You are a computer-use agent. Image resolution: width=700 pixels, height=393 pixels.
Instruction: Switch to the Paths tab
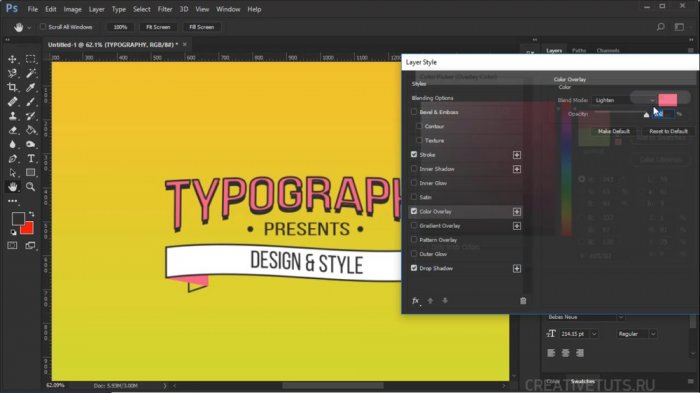click(x=579, y=50)
